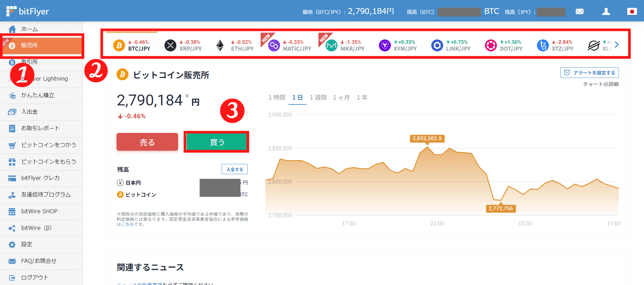This screenshot has height=285, width=644.
Task: Click the report icon beside お取引レポート
Action: pos(12,129)
